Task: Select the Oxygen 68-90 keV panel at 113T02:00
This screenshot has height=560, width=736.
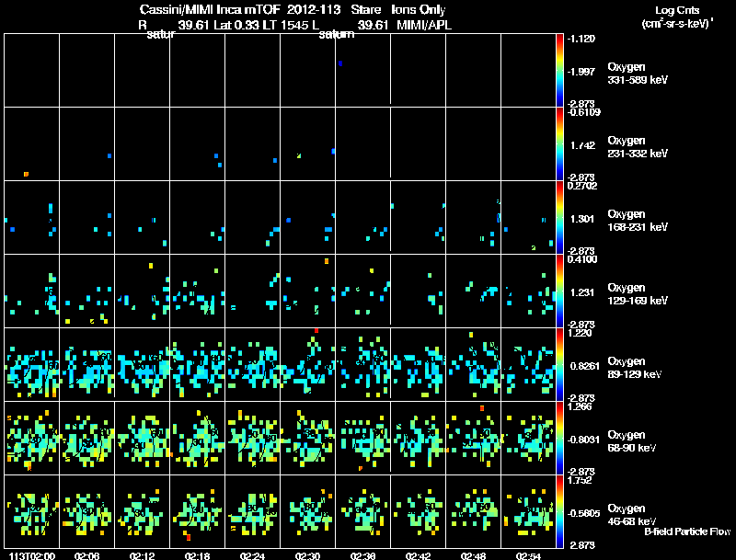Action: (x=32, y=439)
